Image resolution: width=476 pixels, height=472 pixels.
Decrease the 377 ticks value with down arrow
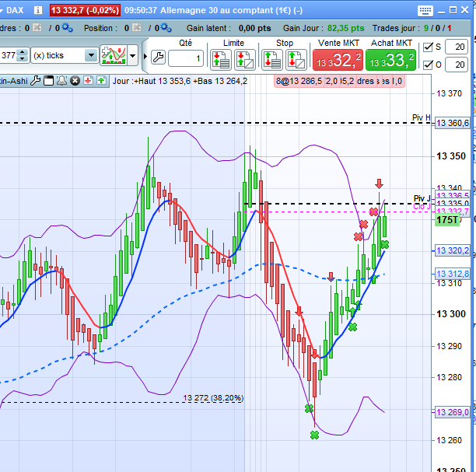coord(22,58)
